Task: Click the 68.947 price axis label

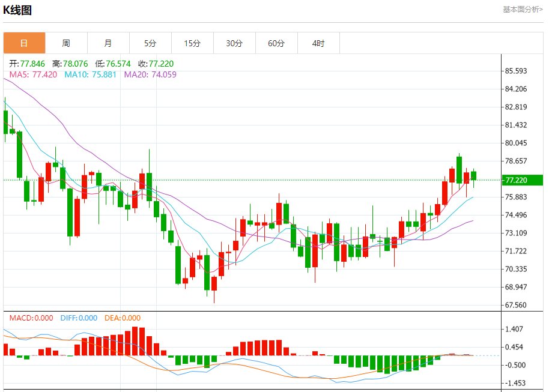Action: pos(516,287)
